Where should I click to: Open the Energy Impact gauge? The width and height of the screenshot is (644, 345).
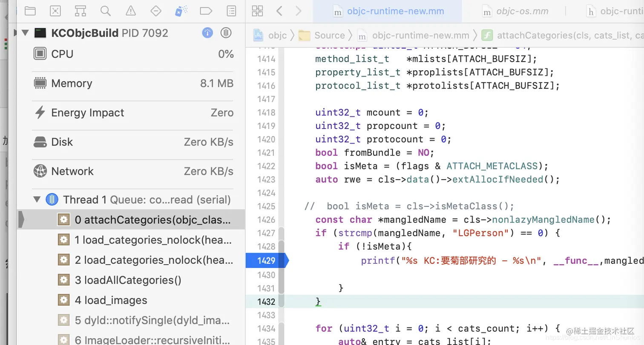pos(133,113)
